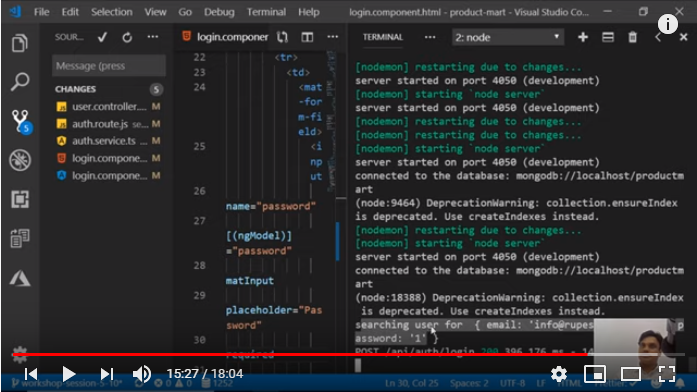The width and height of the screenshot is (697, 392).
Task: Open the Explorer view in activity bar
Action: point(20,43)
